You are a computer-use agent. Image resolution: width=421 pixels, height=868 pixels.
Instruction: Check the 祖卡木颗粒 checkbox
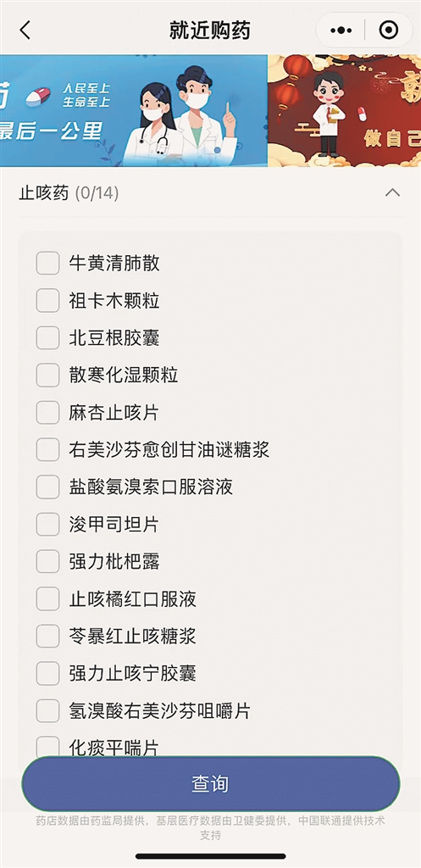(x=47, y=301)
